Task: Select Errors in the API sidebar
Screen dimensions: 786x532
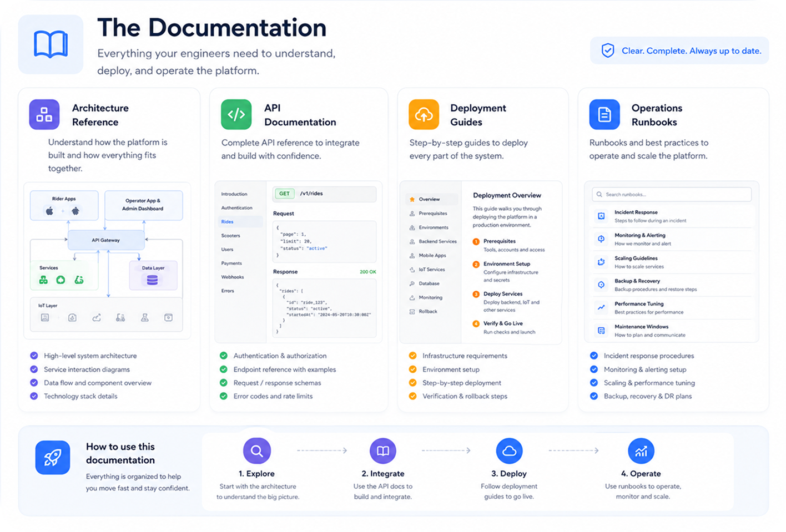Action: point(228,291)
